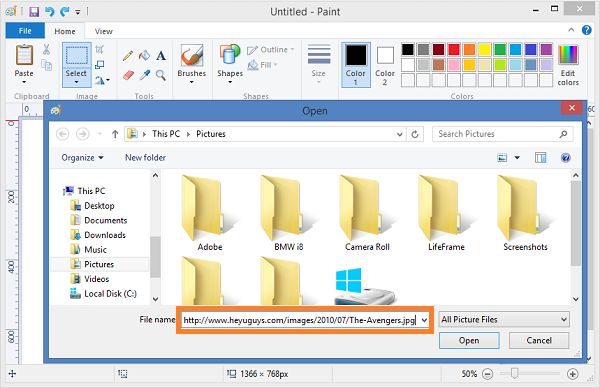The image size is (600, 388).
Task: Switch to the Home ribbon tab
Action: click(65, 31)
